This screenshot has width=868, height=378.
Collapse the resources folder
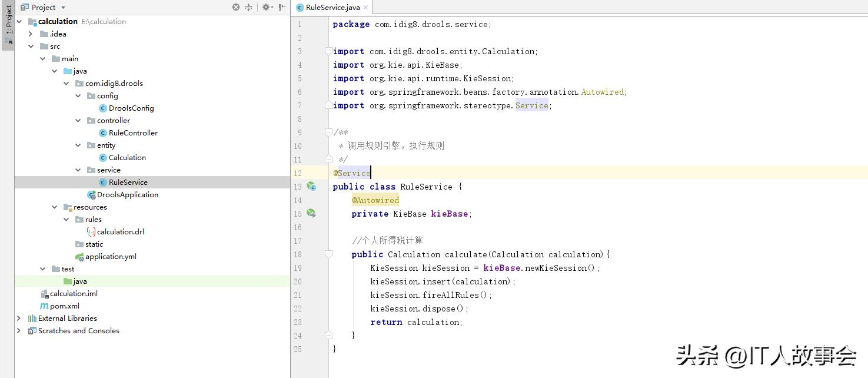(x=55, y=207)
